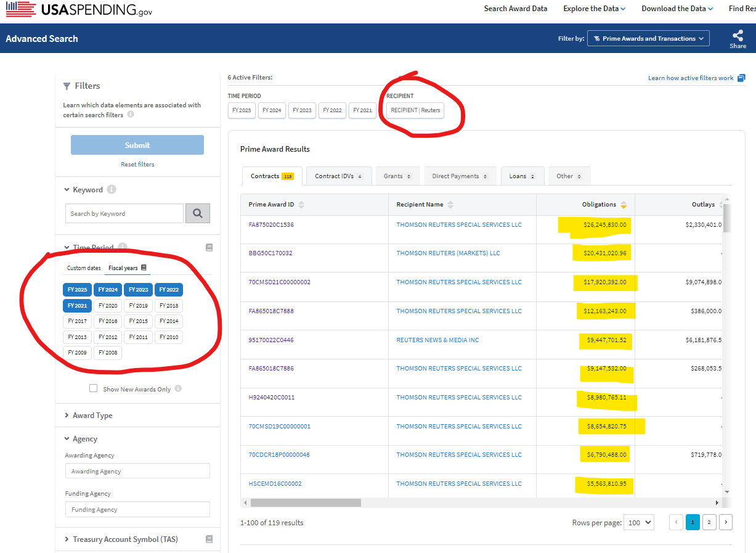This screenshot has width=756, height=553.
Task: Click Reset filters link
Action: point(137,165)
